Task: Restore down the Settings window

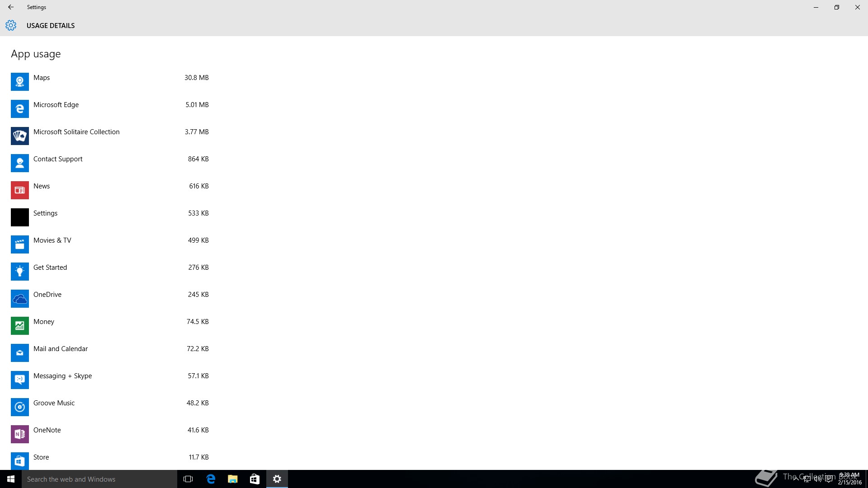Action: point(837,7)
